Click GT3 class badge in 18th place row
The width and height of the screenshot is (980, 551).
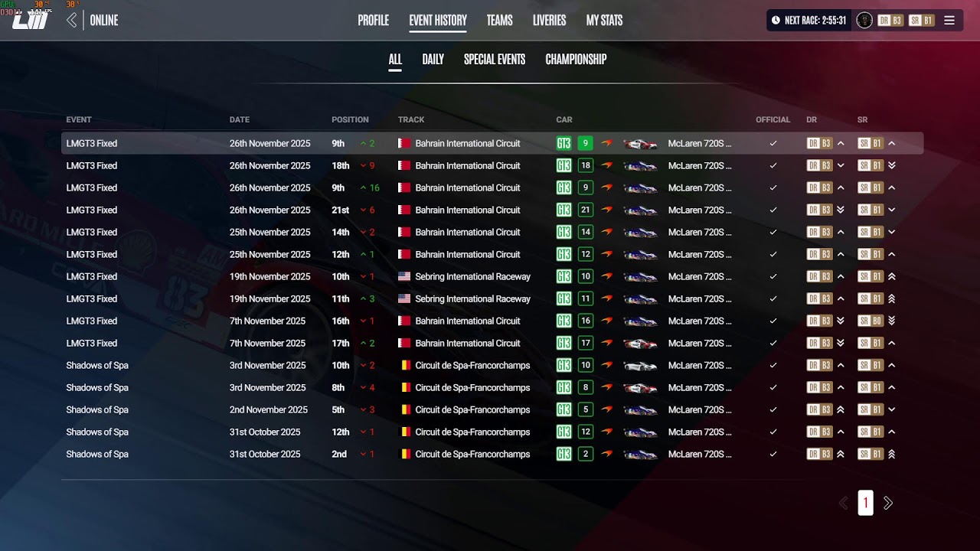564,165
